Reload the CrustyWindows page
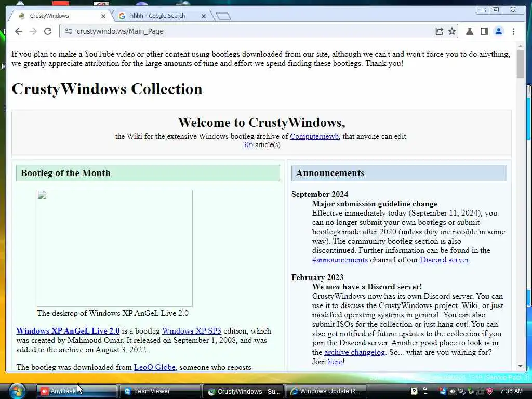The image size is (532, 399). [48, 31]
